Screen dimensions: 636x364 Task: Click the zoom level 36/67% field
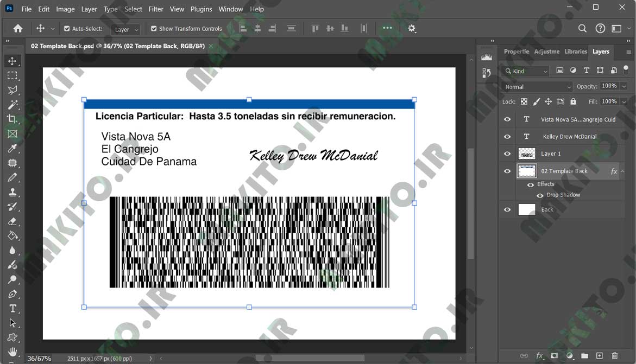coord(39,359)
